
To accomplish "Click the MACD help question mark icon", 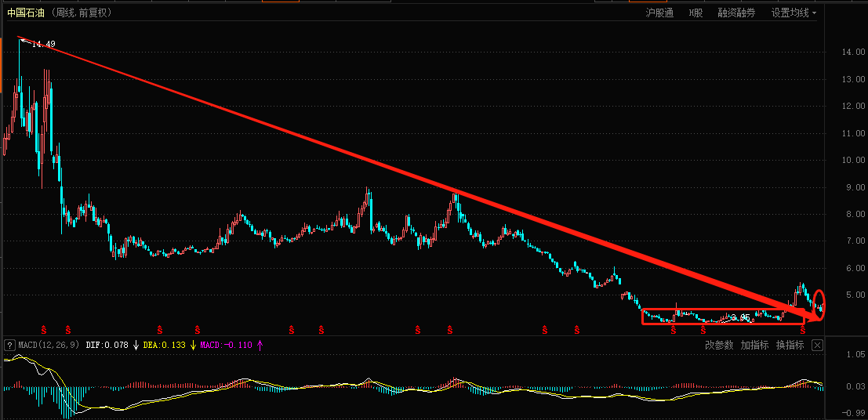I will coord(9,345).
